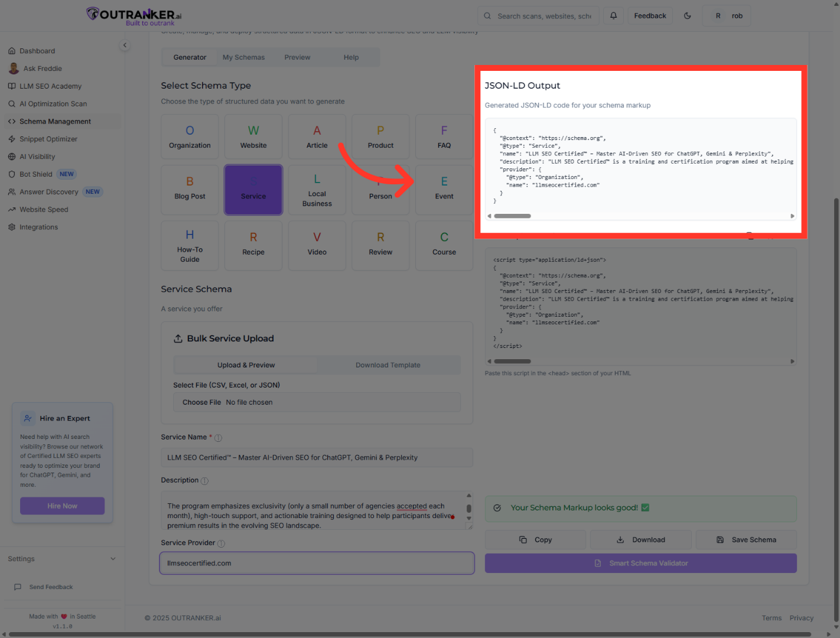Screen dimensions: 840x638
Task: Toggle dark mode with the moon icon
Action: coord(687,15)
